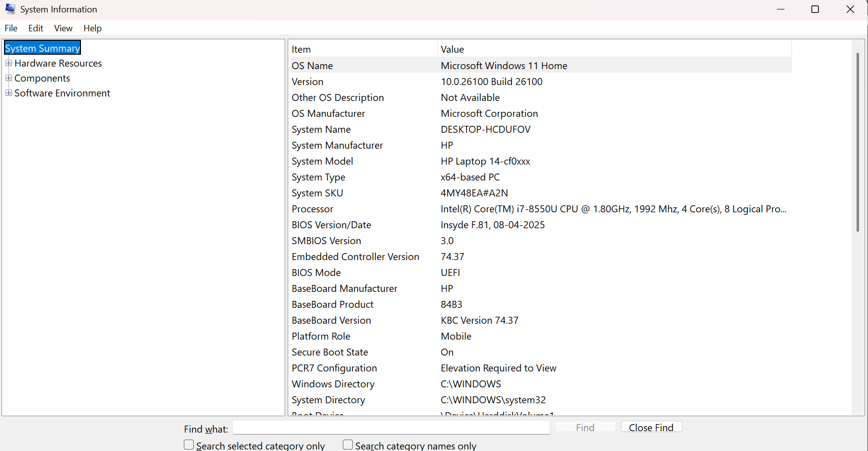This screenshot has width=868, height=451.
Task: Select the BaseBoard Version row
Action: [x=541, y=320]
